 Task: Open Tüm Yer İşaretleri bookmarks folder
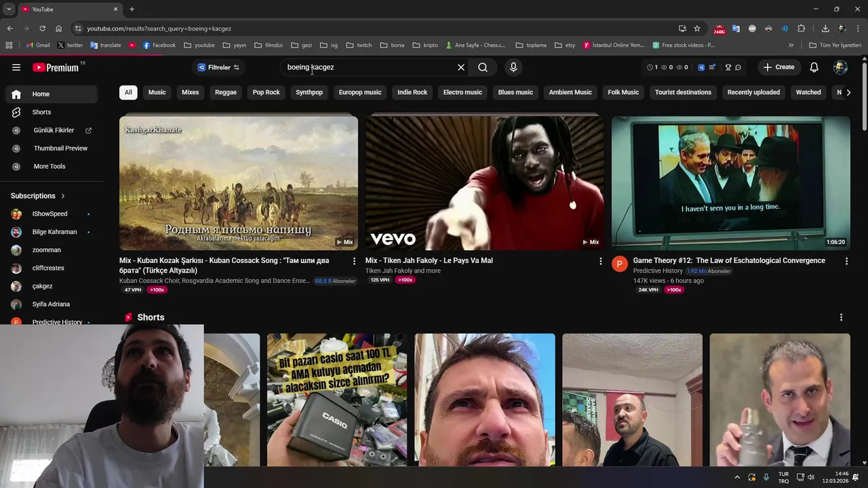click(835, 45)
